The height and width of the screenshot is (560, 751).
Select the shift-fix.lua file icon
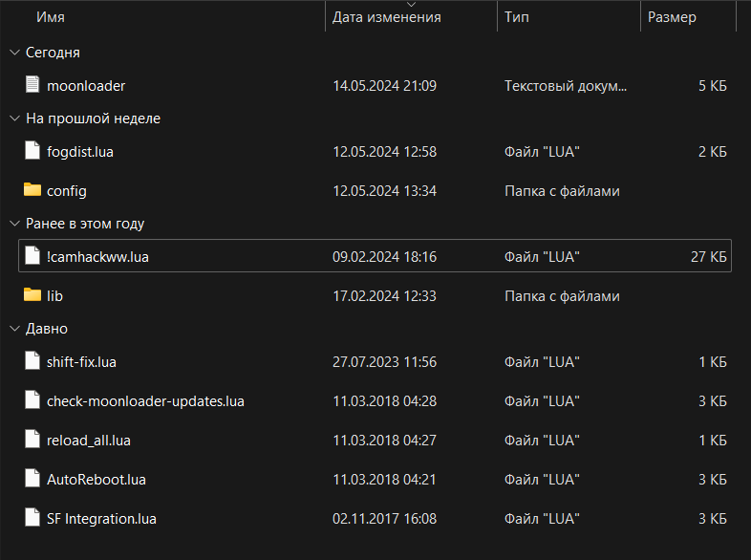[x=32, y=361]
